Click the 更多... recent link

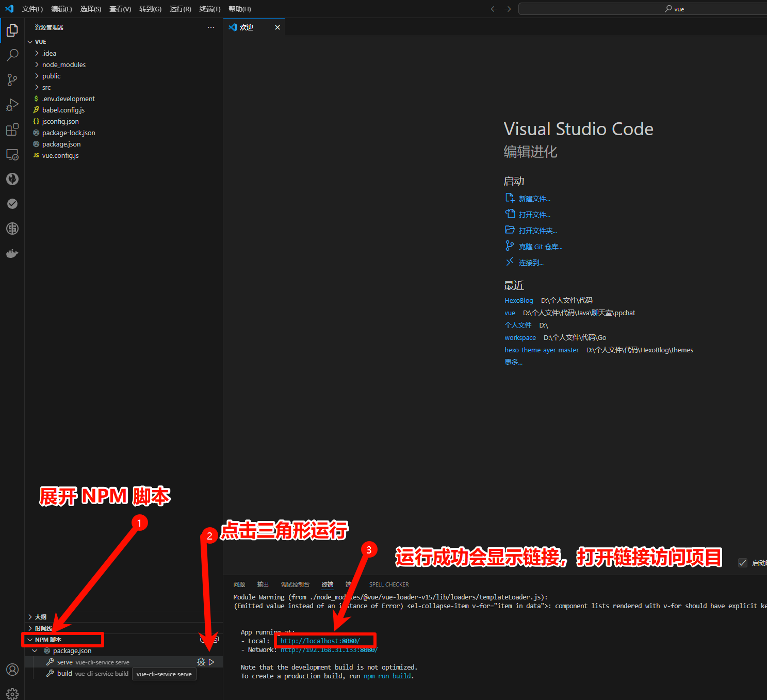coord(513,362)
